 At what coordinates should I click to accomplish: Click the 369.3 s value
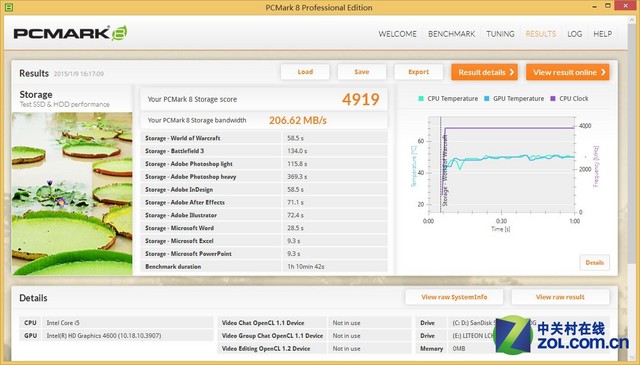[x=297, y=177]
